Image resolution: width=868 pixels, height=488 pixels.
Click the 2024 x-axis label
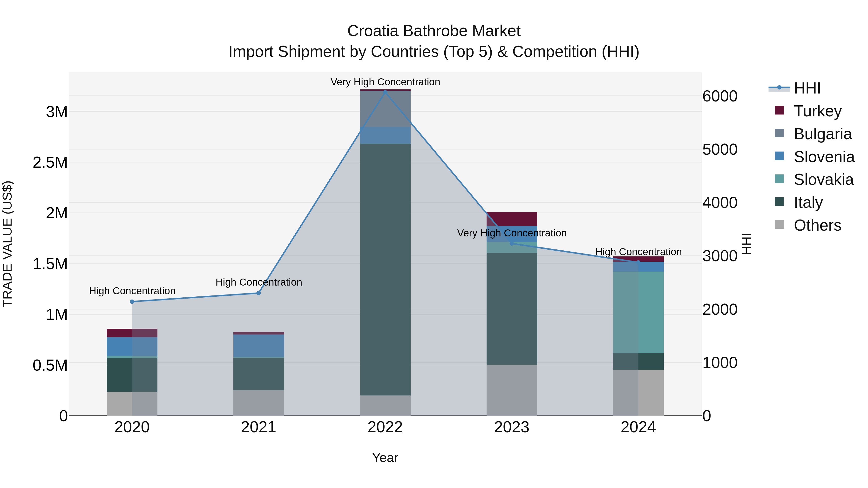click(x=638, y=427)
